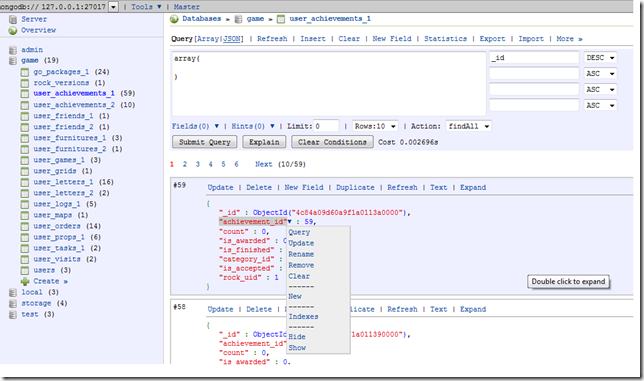The width and height of the screenshot is (644, 381).
Task: Click the green plus Create icon
Action: click(x=25, y=282)
